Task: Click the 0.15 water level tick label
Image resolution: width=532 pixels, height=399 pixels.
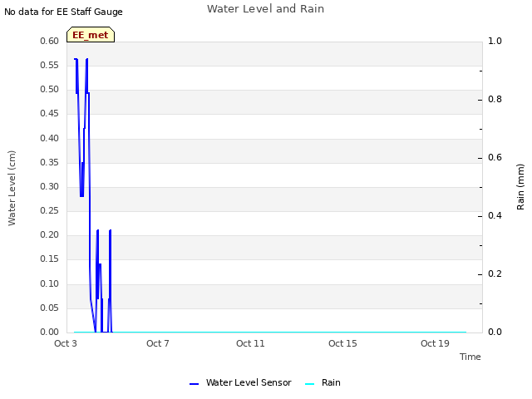Action: pyautogui.click(x=50, y=259)
